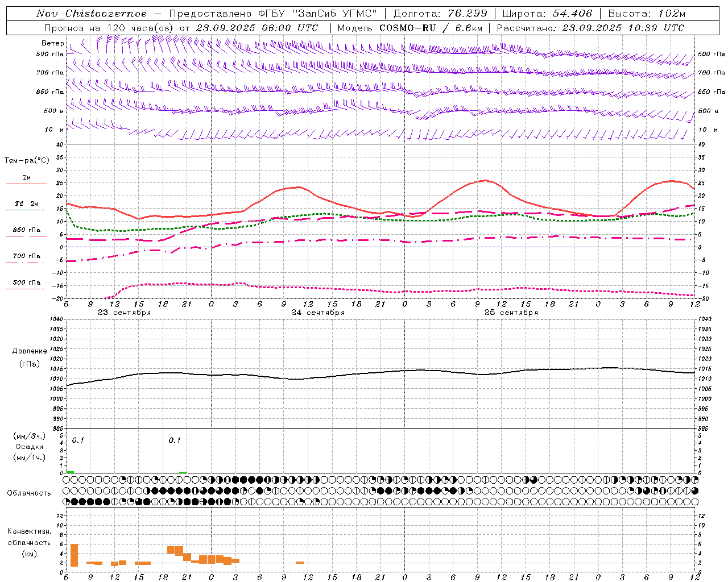The image size is (728, 582).
Task: Select the elevation text Высота: 102м
Action: coord(647,14)
